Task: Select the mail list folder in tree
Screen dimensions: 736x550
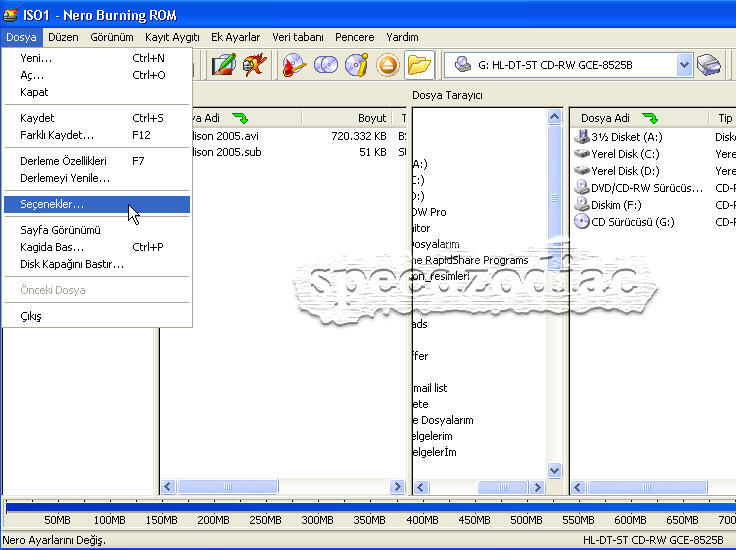Action: point(430,388)
